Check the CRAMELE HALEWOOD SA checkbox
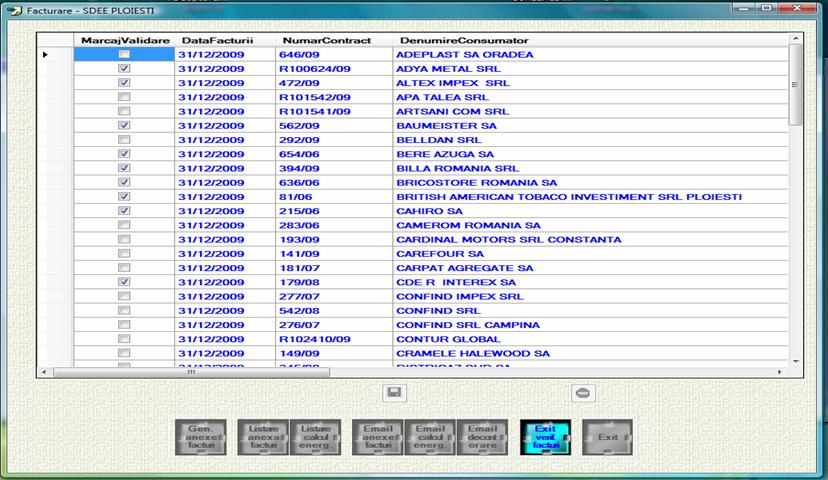The image size is (828, 480). [124, 353]
